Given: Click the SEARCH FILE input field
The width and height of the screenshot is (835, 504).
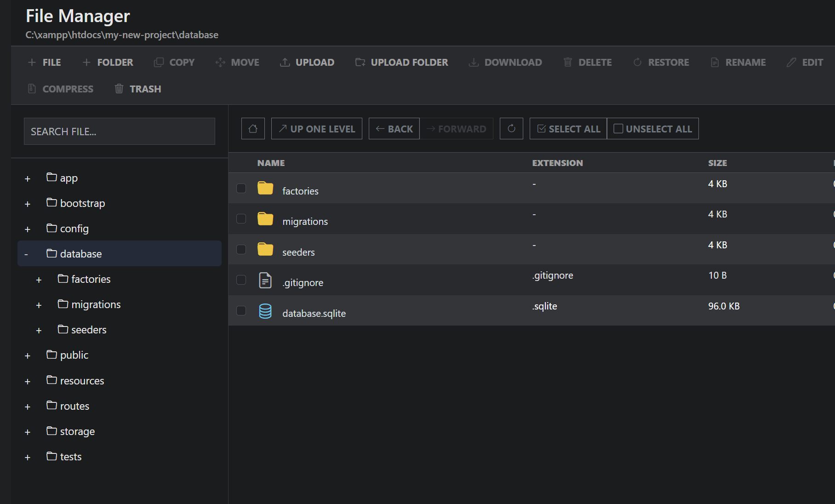Looking at the screenshot, I should (x=120, y=132).
